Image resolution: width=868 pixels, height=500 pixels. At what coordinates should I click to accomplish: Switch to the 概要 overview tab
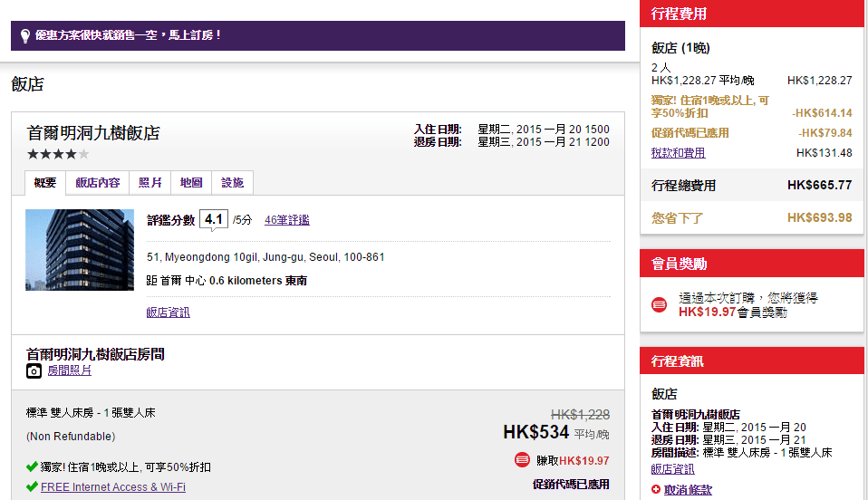point(45,183)
